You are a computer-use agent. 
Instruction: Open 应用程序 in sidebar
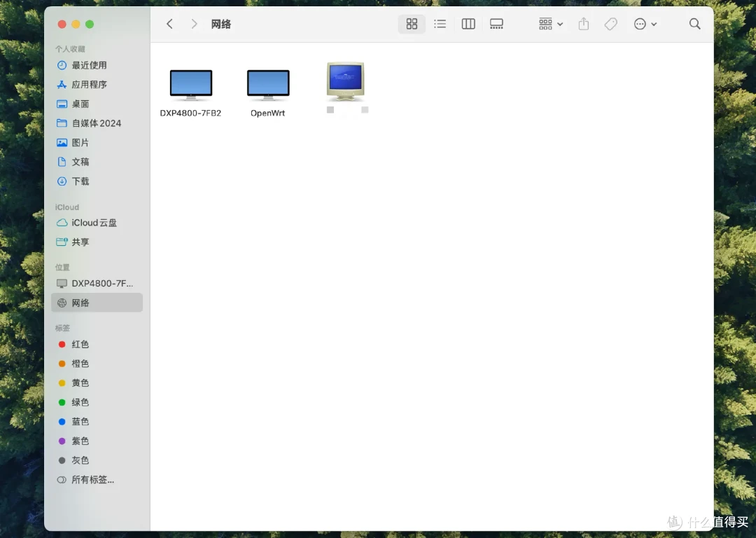[x=97, y=85]
